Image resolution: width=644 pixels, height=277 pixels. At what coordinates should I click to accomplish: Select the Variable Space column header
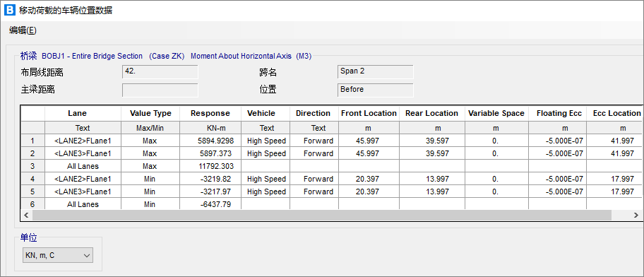496,114
